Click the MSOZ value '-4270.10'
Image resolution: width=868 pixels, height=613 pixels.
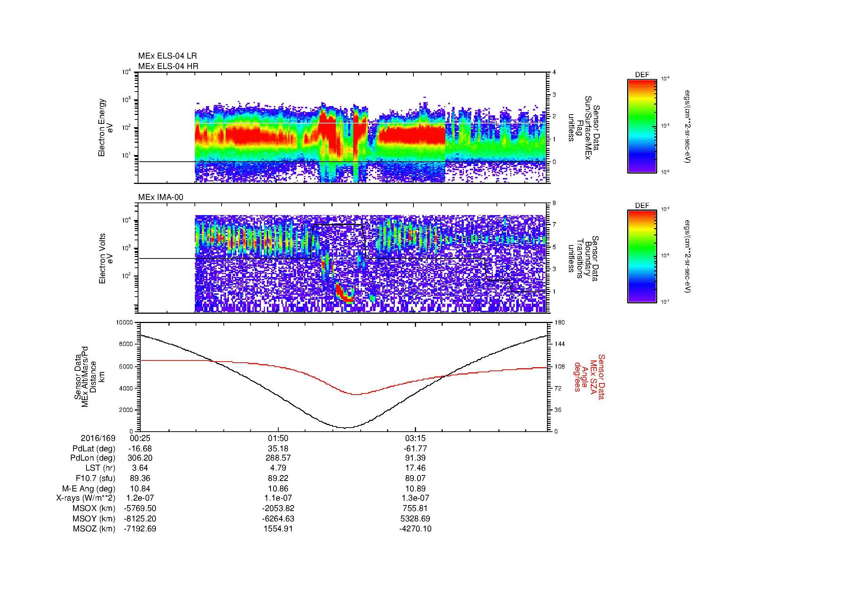coord(416,529)
